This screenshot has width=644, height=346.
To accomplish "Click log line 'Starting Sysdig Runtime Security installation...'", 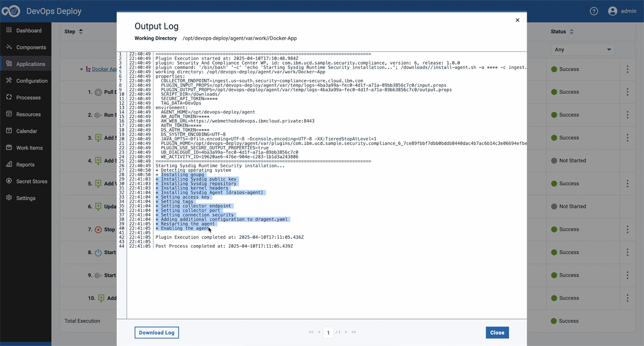I will tap(220, 166).
